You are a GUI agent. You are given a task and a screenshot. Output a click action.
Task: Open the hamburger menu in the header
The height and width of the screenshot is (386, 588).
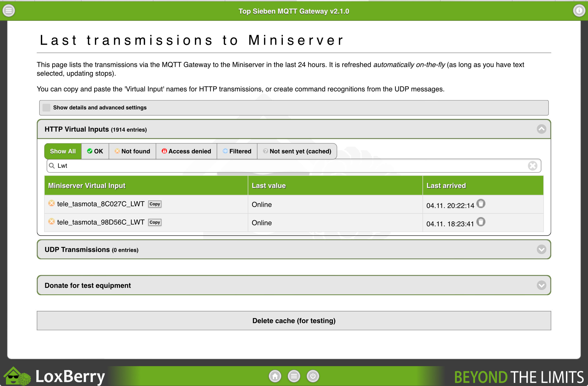click(8, 11)
